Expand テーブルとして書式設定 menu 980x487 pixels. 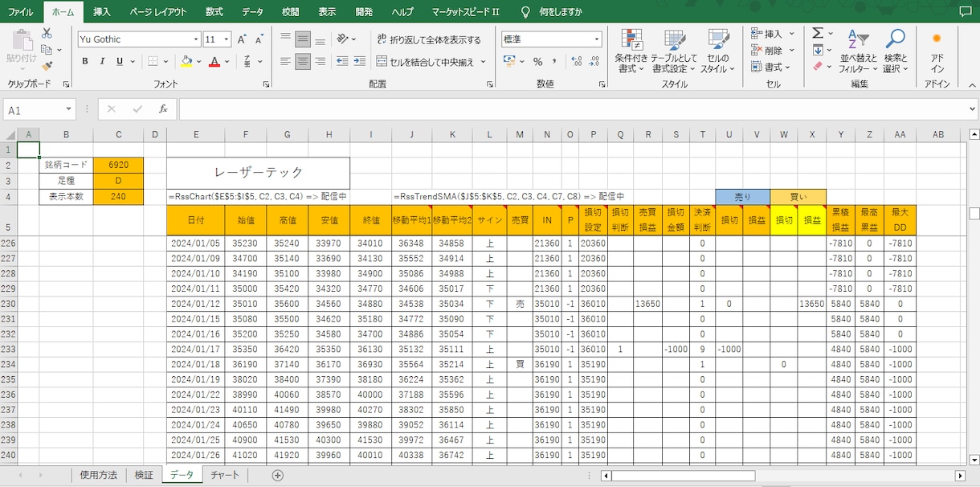(675, 51)
